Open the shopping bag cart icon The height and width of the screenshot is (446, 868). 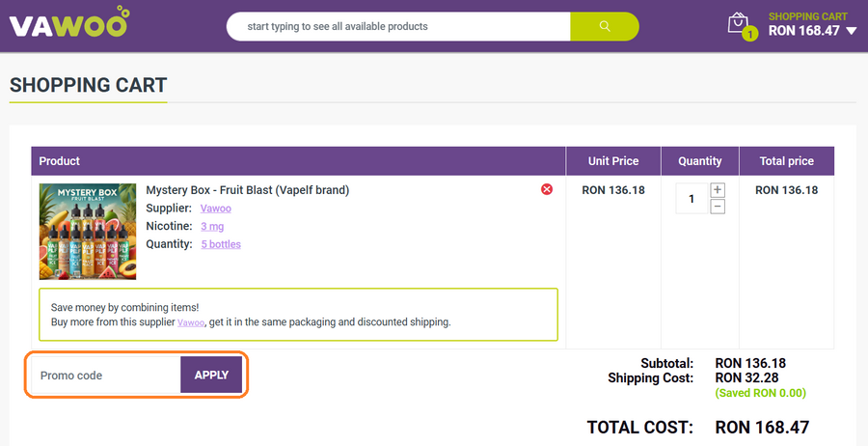(738, 22)
